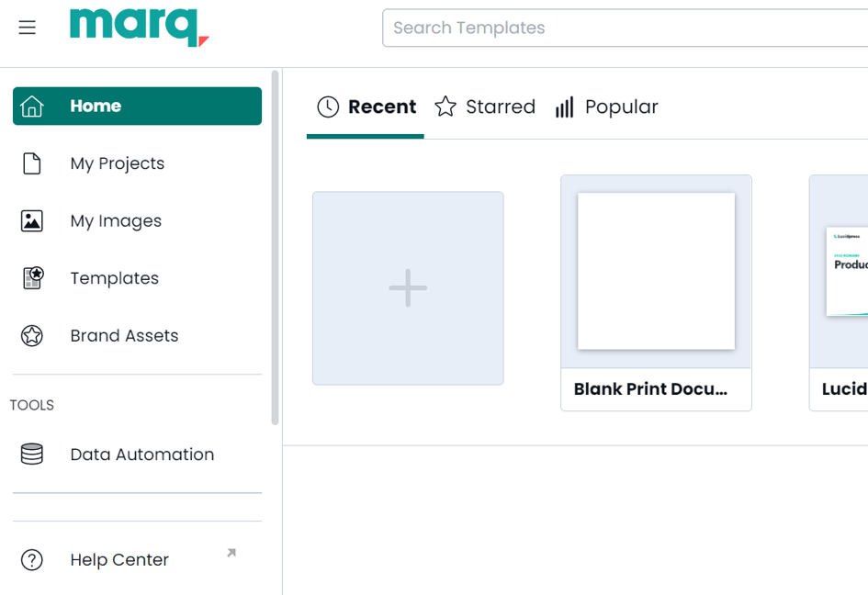Click the My Images picture icon
Viewport: 868px width, 595px height.
tap(32, 221)
